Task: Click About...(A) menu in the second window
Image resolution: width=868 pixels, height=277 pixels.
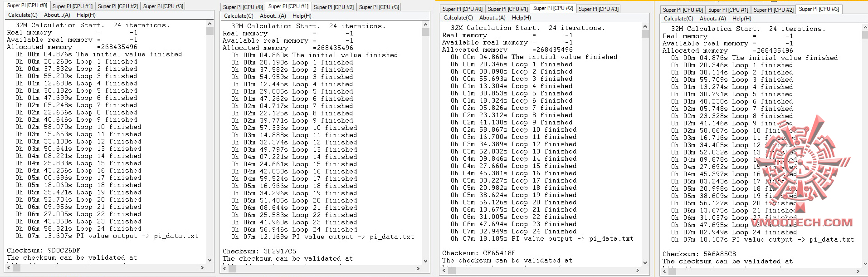Action: pyautogui.click(x=273, y=16)
